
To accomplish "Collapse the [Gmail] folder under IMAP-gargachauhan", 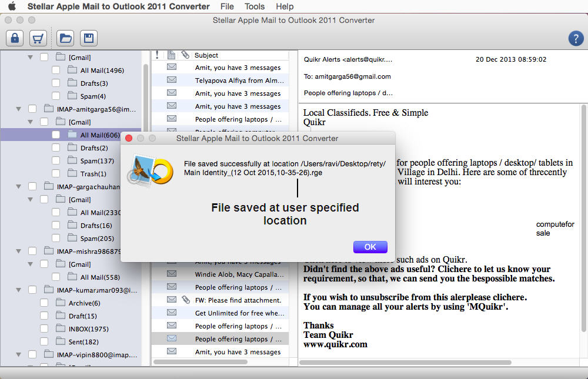I will [x=31, y=200].
